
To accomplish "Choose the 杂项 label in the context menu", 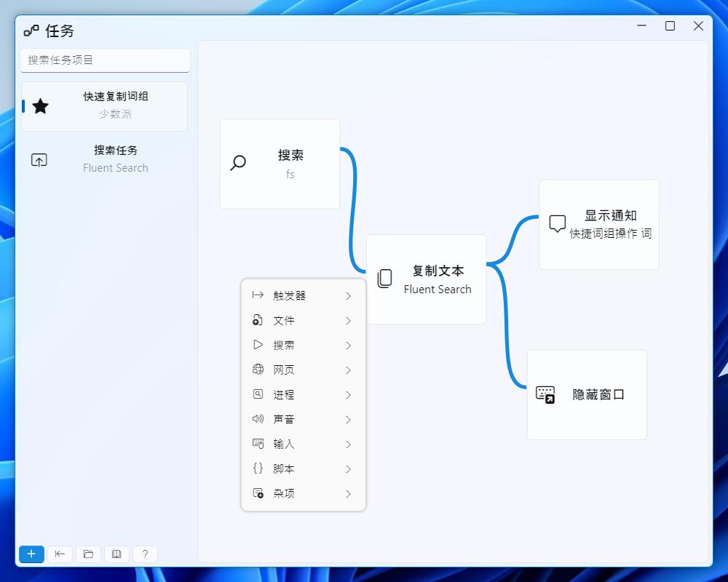I will tap(284, 494).
